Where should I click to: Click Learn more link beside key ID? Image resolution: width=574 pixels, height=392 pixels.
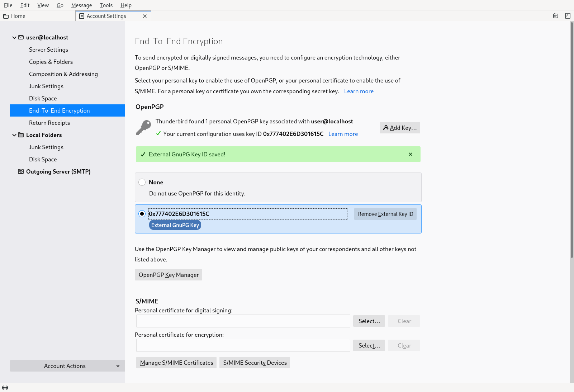click(x=343, y=134)
